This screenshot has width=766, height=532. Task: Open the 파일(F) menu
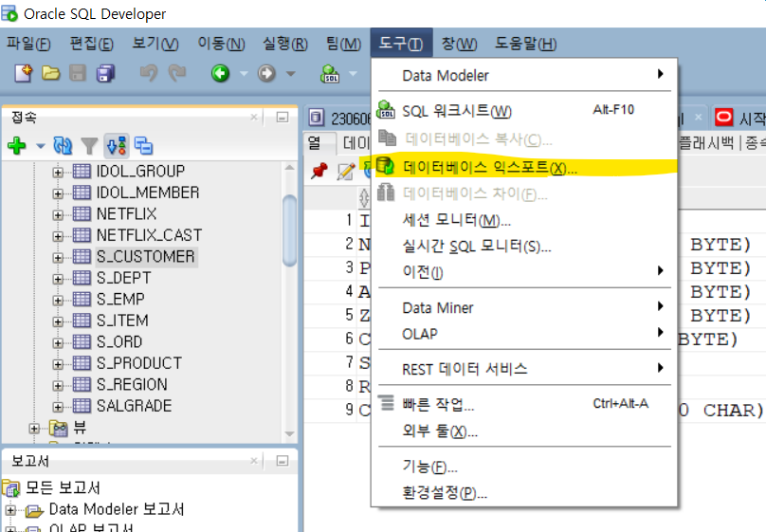coord(28,44)
